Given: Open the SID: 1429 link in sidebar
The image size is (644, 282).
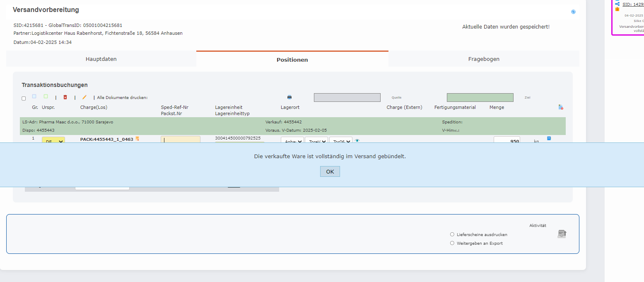Looking at the screenshot, I should (x=634, y=4).
